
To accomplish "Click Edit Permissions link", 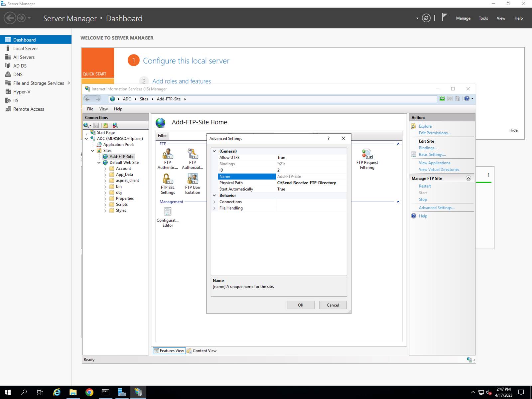I will [x=435, y=133].
